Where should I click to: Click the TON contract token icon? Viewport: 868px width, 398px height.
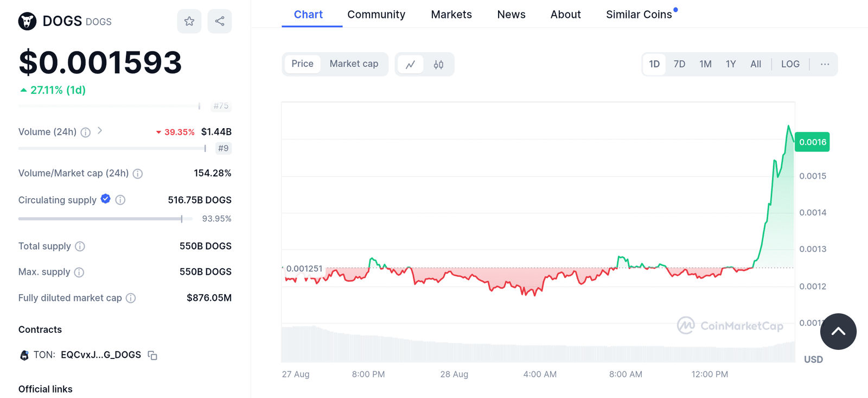(24, 355)
